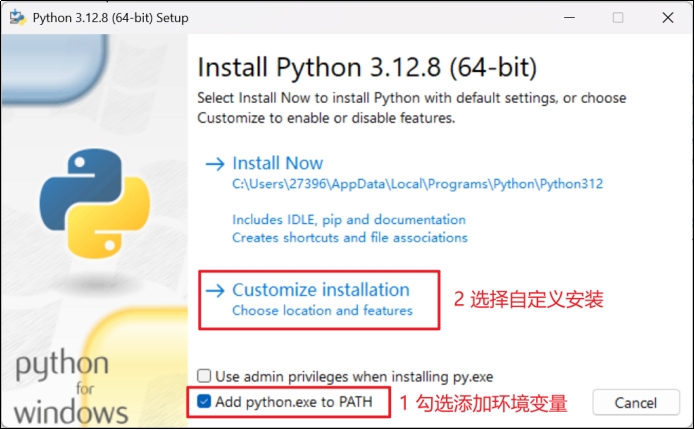The width and height of the screenshot is (695, 430).
Task: Click the Customize installation arrow icon
Action: tap(215, 291)
